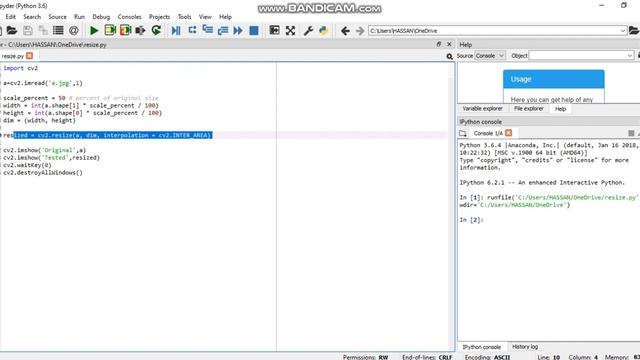Viewport: 640px width, 360px height.
Task: Run file with green play button
Action: coord(94,31)
